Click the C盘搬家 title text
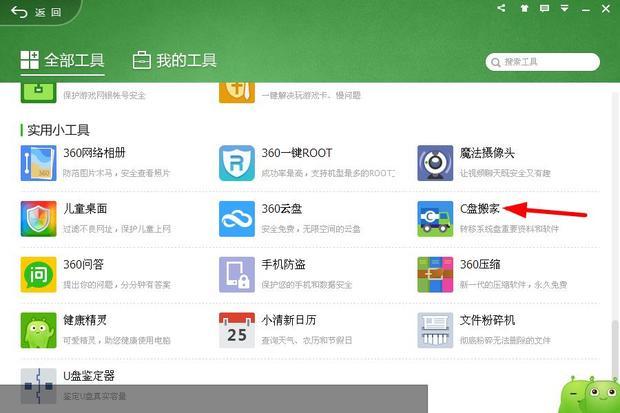The width and height of the screenshot is (620, 413). coord(480,208)
